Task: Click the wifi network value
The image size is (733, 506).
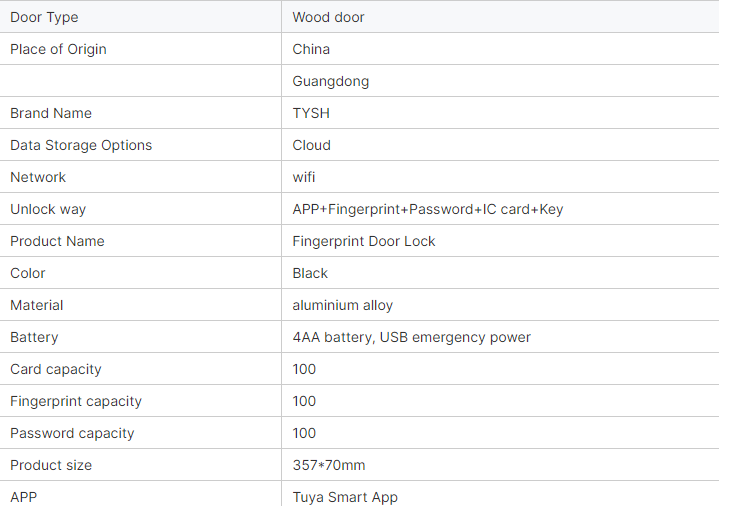Action: 304,177
